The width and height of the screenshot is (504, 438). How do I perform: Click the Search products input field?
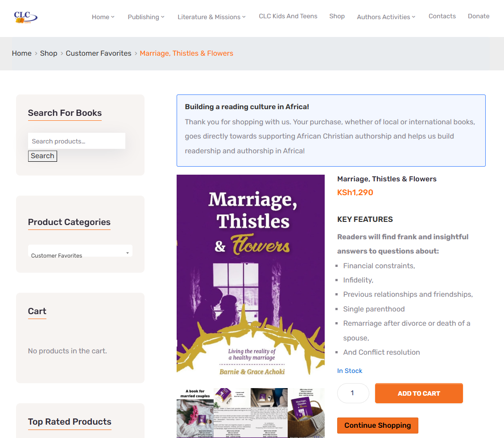point(76,141)
